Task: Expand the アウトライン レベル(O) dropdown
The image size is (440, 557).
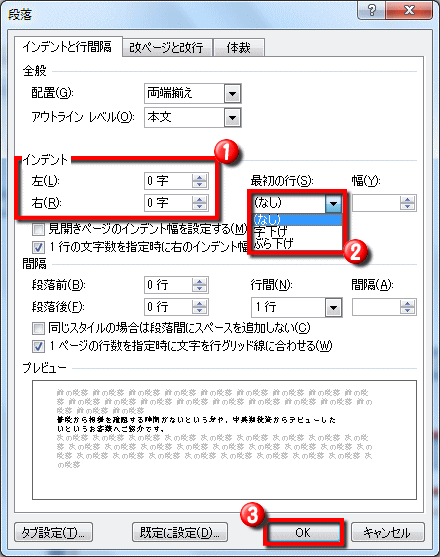Action: (x=232, y=118)
